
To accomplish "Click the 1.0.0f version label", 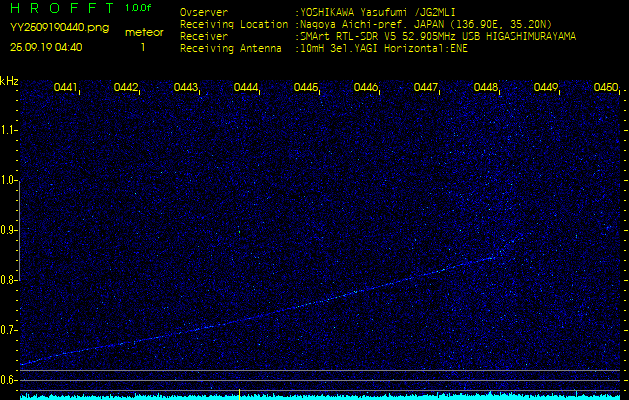I will click(x=139, y=8).
